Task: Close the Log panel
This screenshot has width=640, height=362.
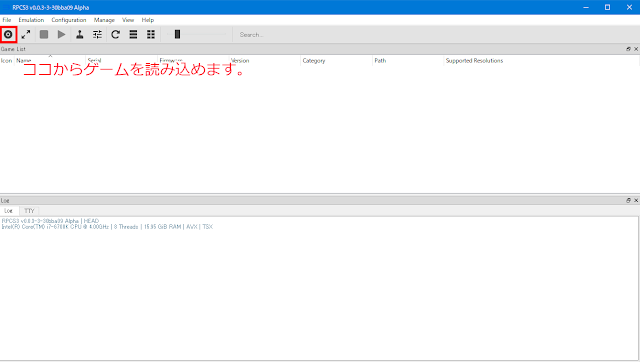Action: (x=636, y=200)
